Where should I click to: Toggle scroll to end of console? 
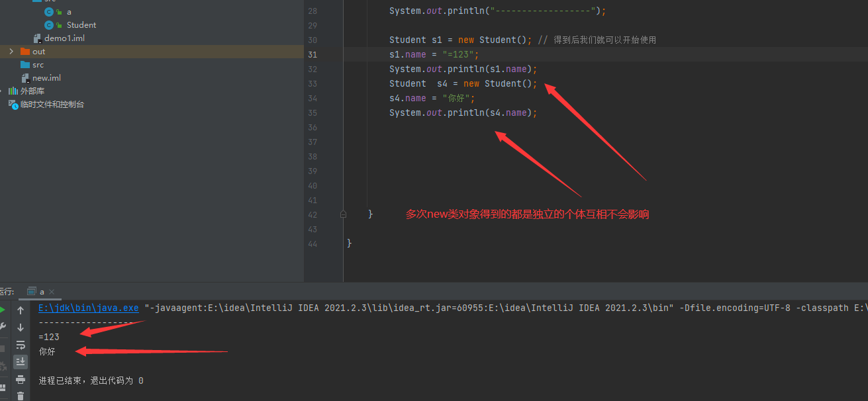pos(21,361)
